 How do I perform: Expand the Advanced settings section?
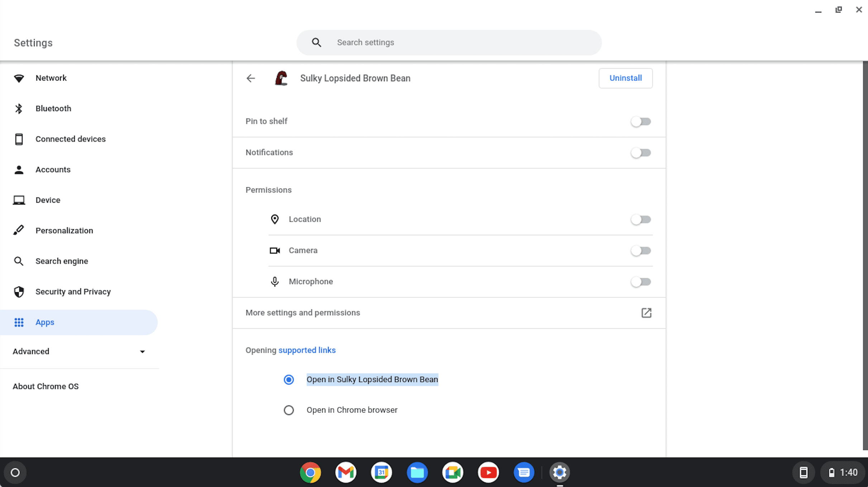79,351
